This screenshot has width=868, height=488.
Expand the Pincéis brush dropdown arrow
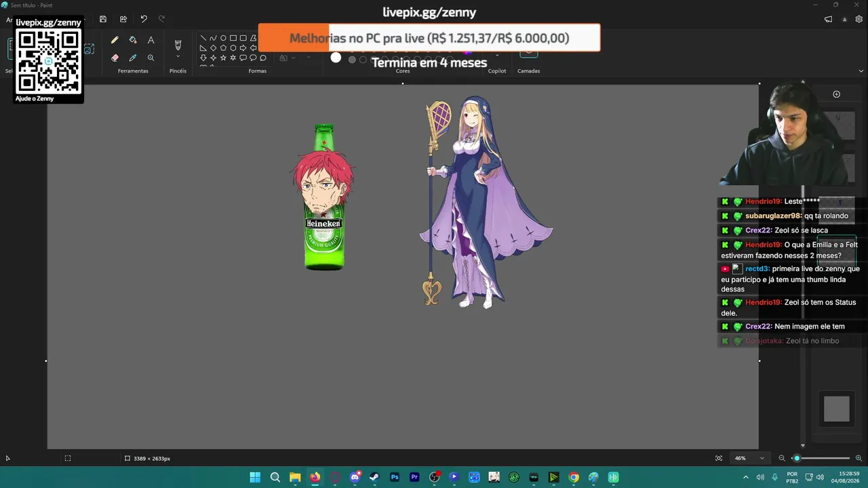[178, 57]
